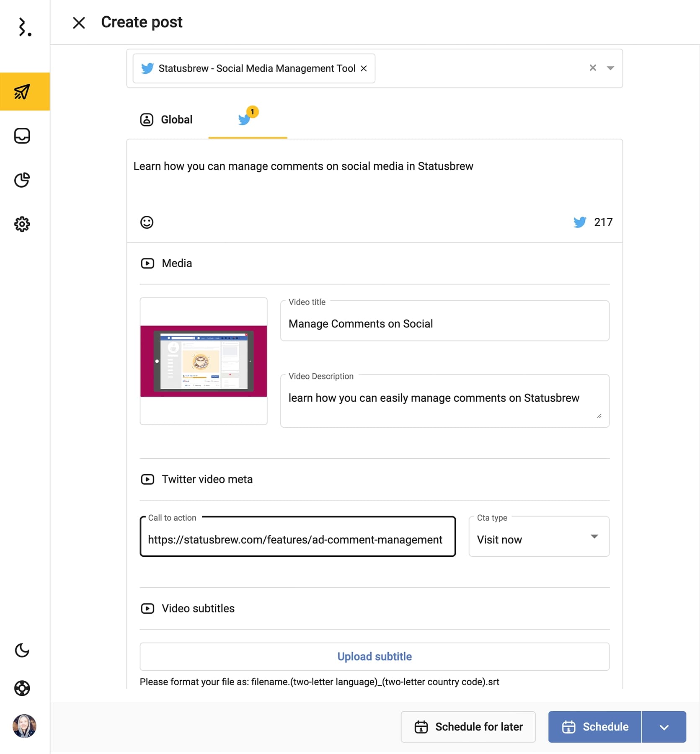
Task: Open the user profile avatar
Action: click(x=24, y=726)
